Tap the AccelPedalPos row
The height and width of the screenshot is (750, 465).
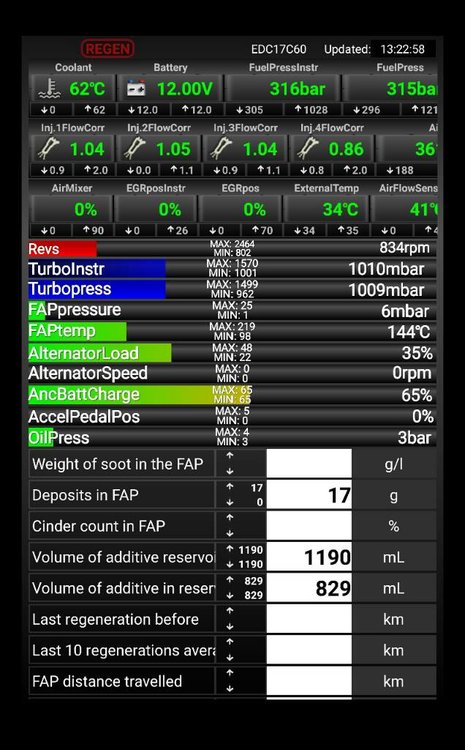tap(232, 416)
